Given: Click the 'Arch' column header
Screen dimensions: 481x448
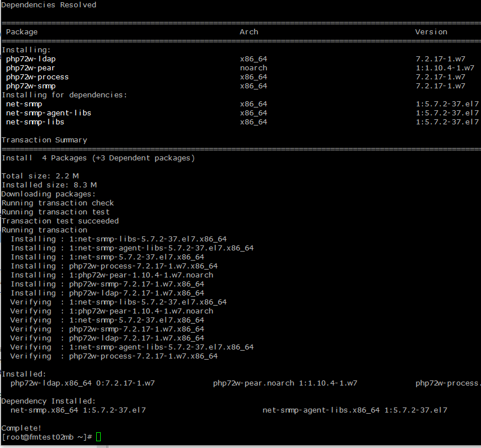Looking at the screenshot, I should pos(249,32).
